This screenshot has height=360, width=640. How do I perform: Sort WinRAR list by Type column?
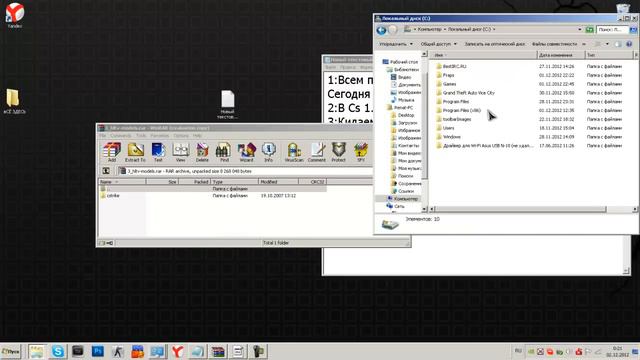[x=235, y=182]
